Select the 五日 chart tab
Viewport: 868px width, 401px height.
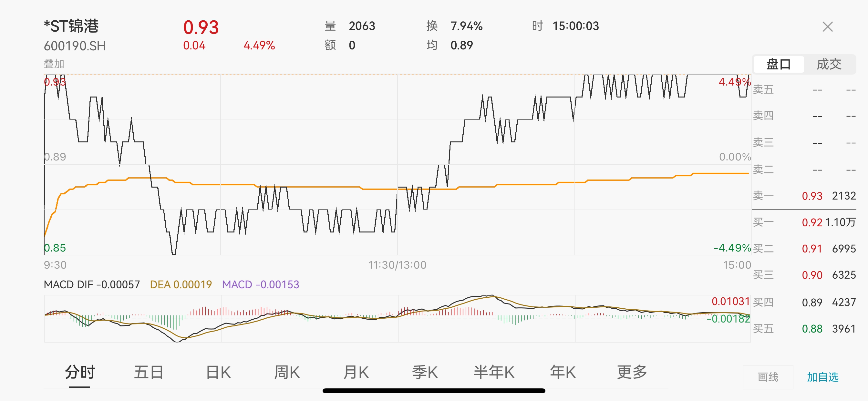click(149, 372)
